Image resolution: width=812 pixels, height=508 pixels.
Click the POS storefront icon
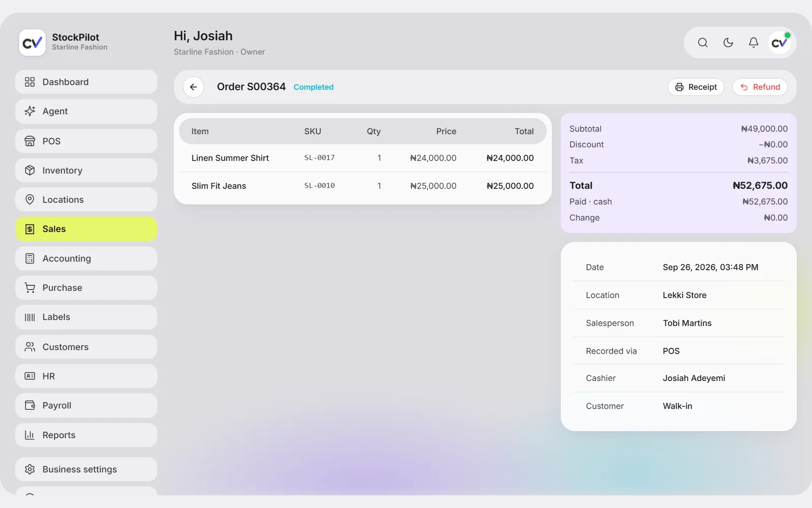click(30, 141)
